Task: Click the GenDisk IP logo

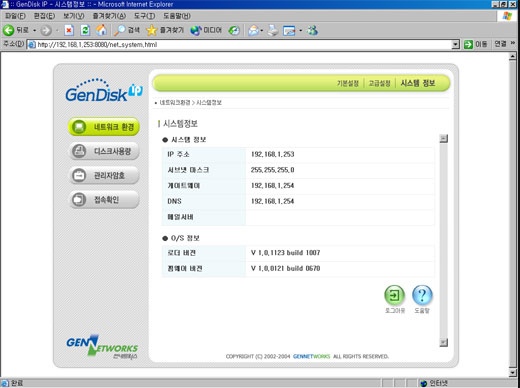Action: point(104,91)
